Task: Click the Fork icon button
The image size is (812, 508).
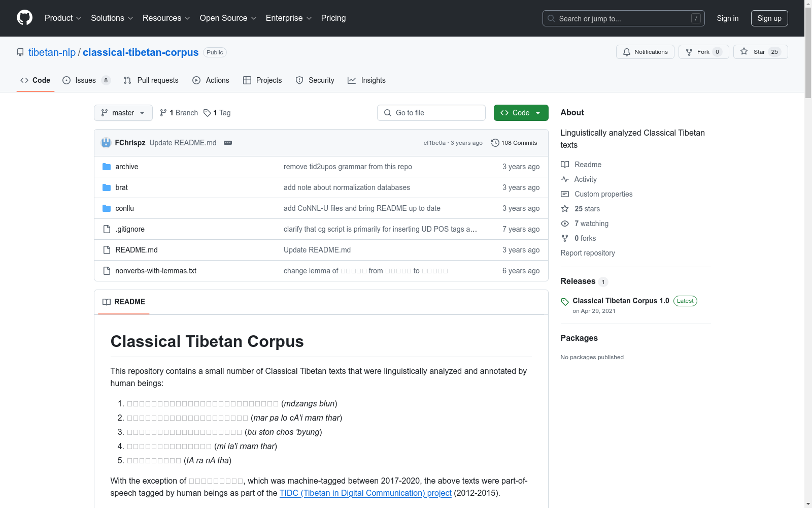Action: [x=704, y=52]
